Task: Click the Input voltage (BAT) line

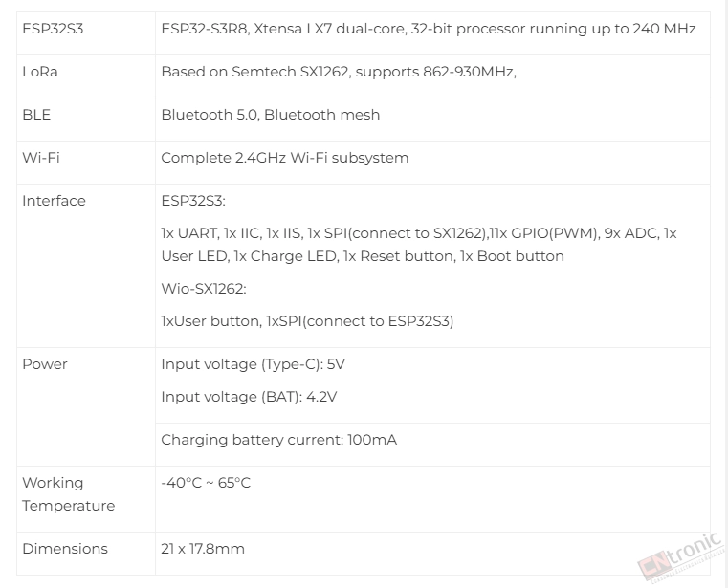Action: coord(249,397)
